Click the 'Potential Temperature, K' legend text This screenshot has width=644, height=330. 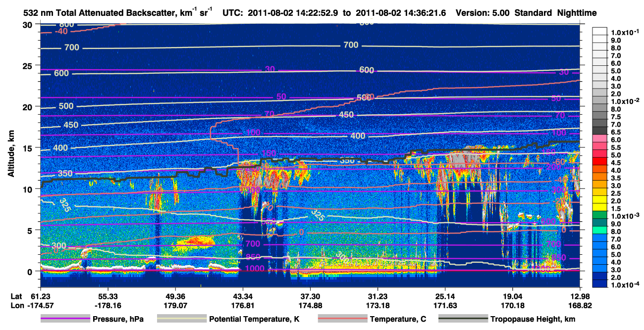point(255,319)
